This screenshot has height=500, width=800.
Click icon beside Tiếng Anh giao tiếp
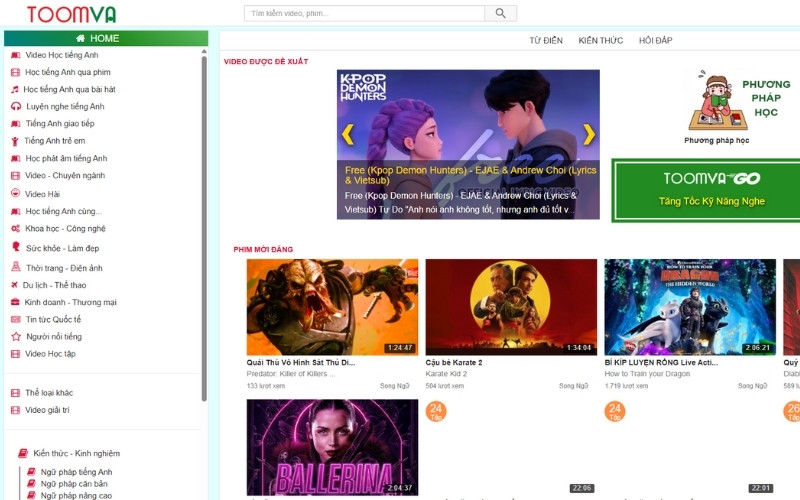pos(16,123)
